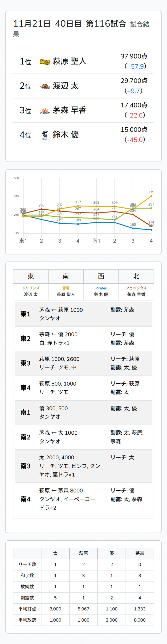Select the 東3 round result row
167x644 pixels.
(83, 363)
